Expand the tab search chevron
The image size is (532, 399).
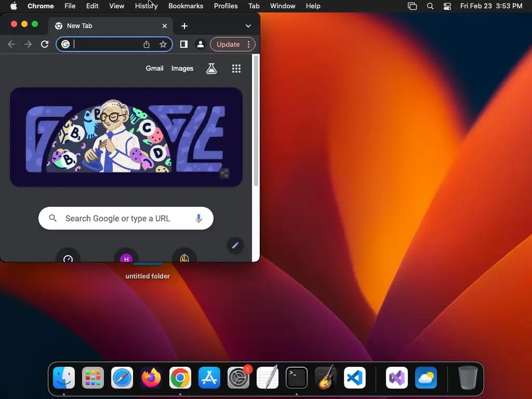248,26
